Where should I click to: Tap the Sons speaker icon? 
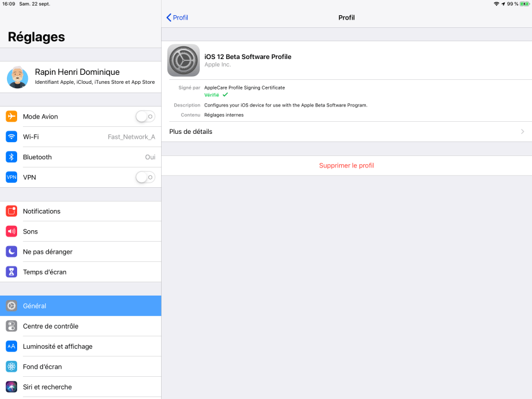[11, 232]
